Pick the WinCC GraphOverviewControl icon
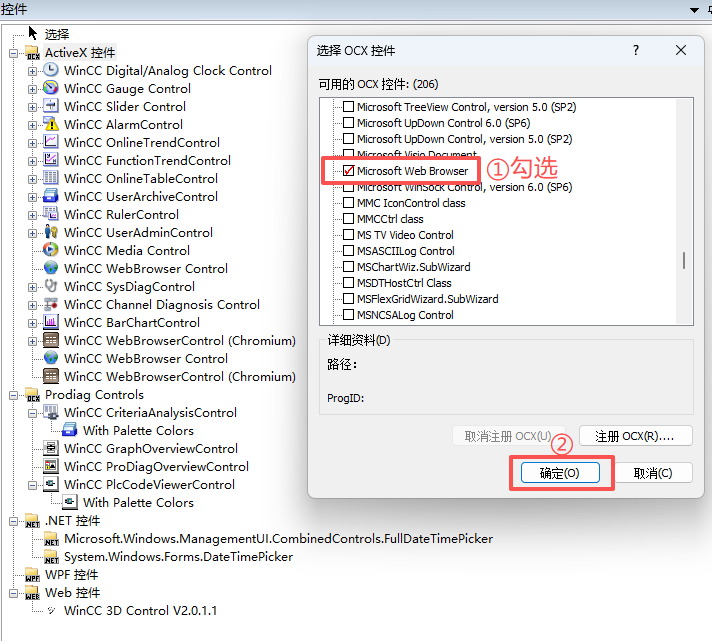 click(50, 448)
